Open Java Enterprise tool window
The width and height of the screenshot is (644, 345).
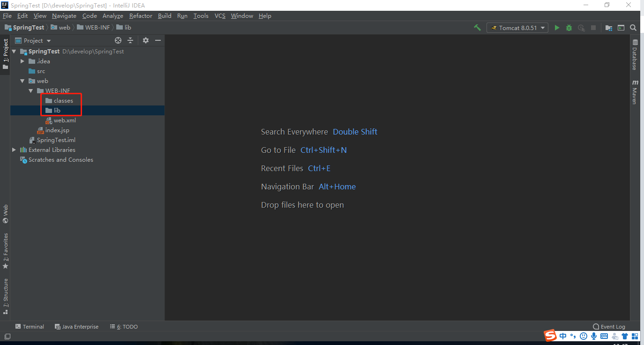pos(76,327)
